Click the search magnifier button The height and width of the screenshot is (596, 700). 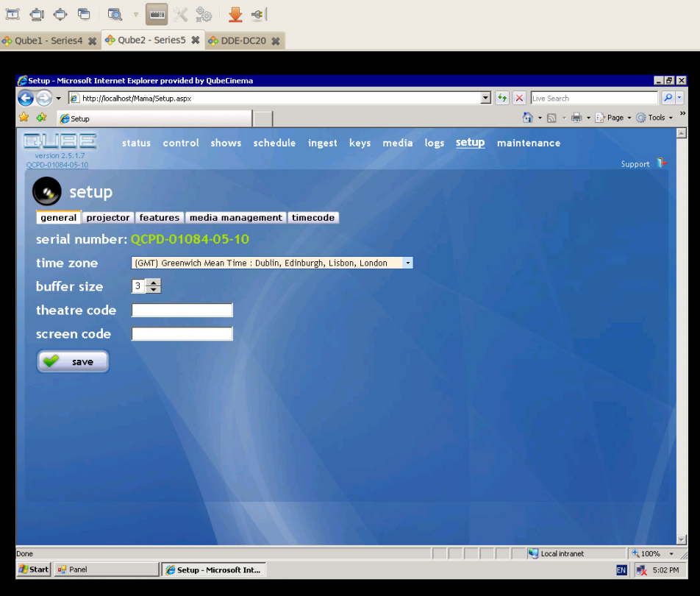click(668, 98)
